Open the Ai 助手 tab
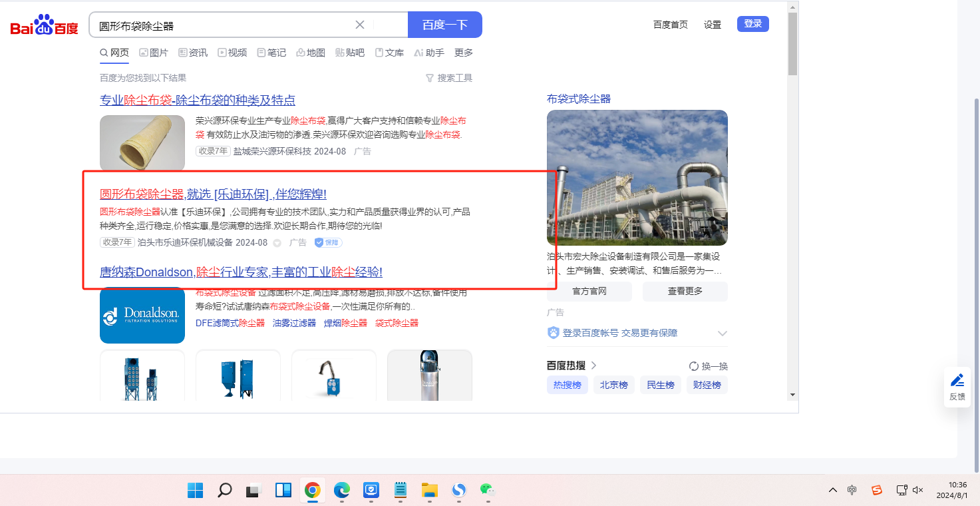Viewport: 980px width, 506px height. point(429,53)
